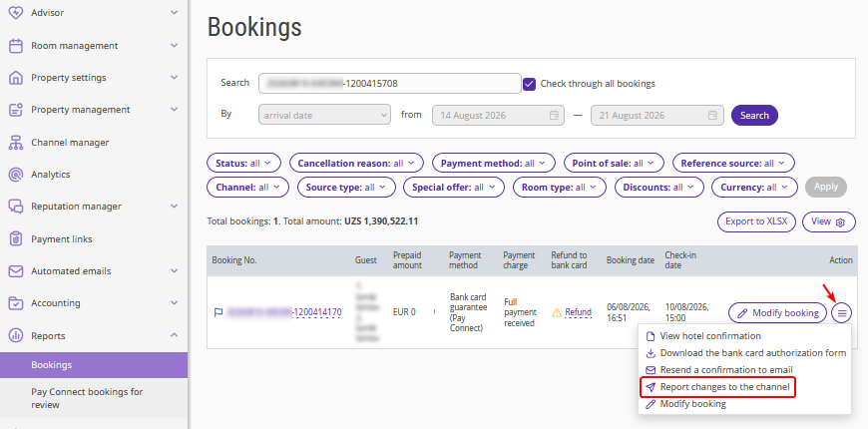Click the Search text input field
868x429 pixels.
[x=390, y=84]
